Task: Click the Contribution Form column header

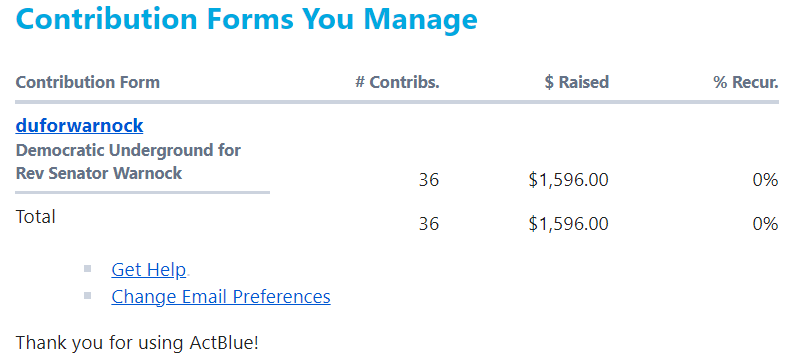Action: [x=88, y=82]
